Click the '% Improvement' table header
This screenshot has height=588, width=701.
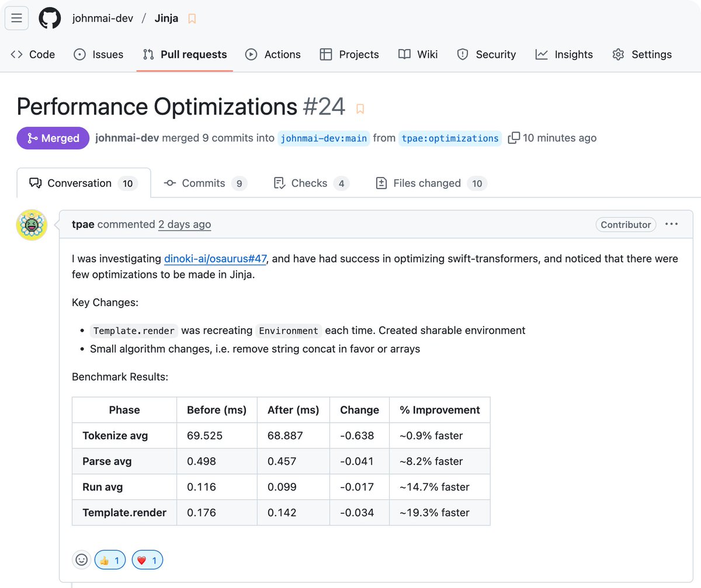pyautogui.click(x=440, y=410)
